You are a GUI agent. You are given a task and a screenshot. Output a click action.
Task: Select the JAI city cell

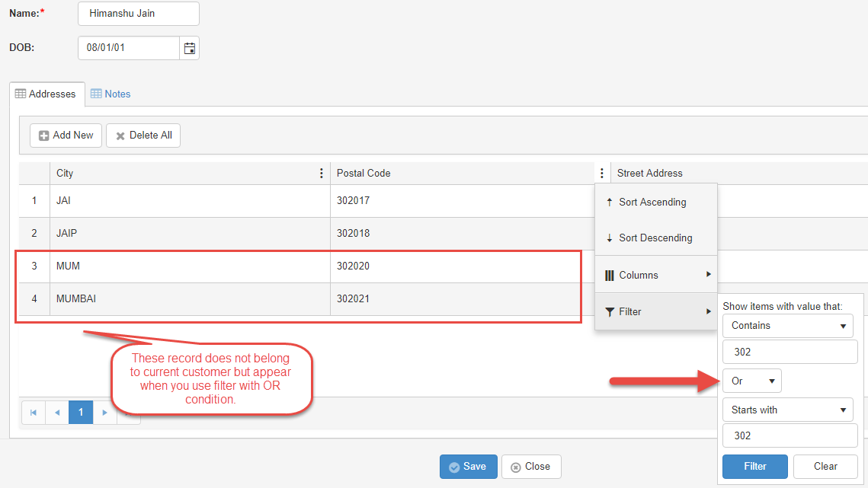pyautogui.click(x=190, y=201)
